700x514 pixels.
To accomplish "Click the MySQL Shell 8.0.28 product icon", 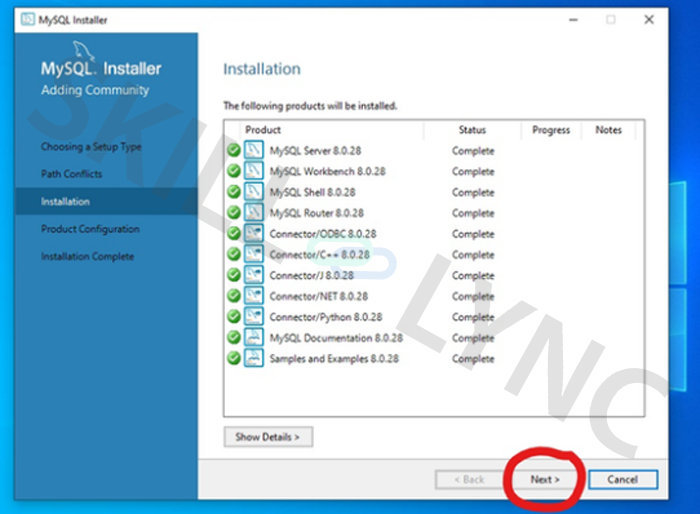I will click(x=254, y=192).
